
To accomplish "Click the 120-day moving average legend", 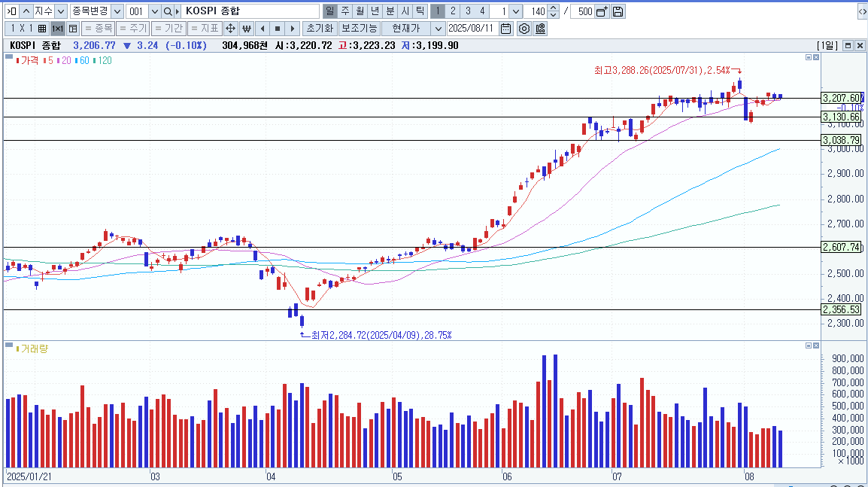I will click(102, 60).
